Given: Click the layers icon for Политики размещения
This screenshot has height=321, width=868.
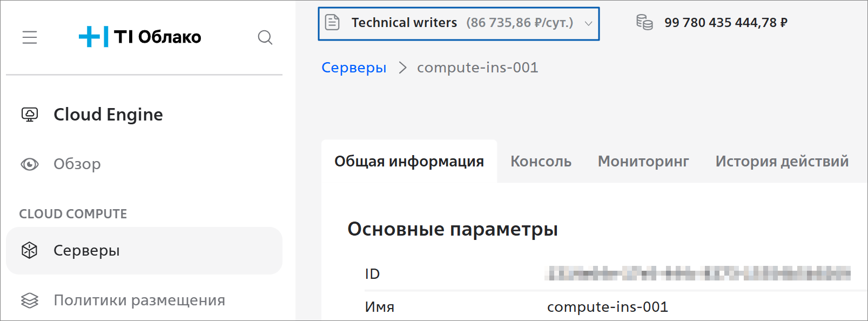Looking at the screenshot, I should pos(30,300).
